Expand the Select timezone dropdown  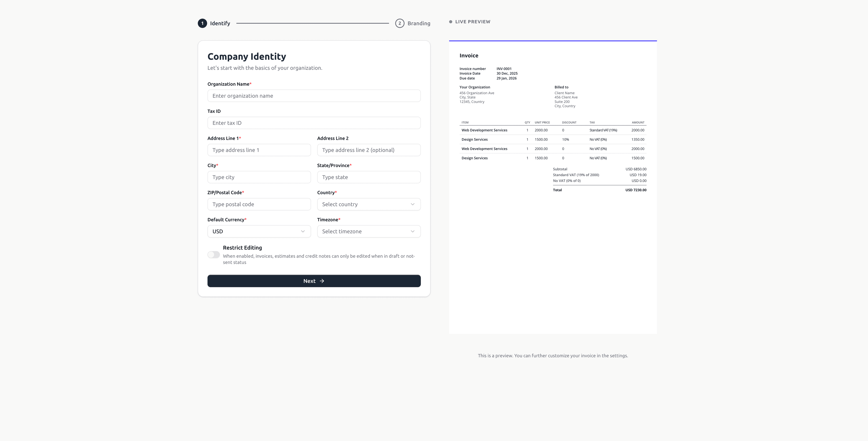pos(369,232)
